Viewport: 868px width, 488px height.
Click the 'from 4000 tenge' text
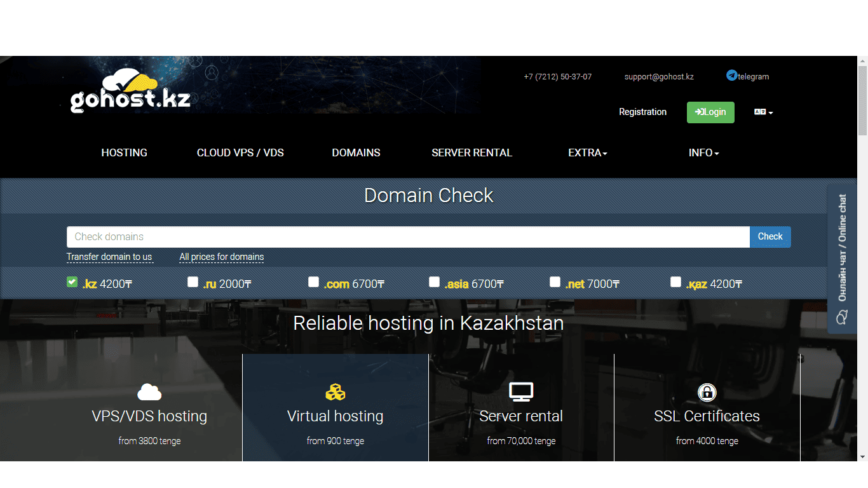(707, 440)
